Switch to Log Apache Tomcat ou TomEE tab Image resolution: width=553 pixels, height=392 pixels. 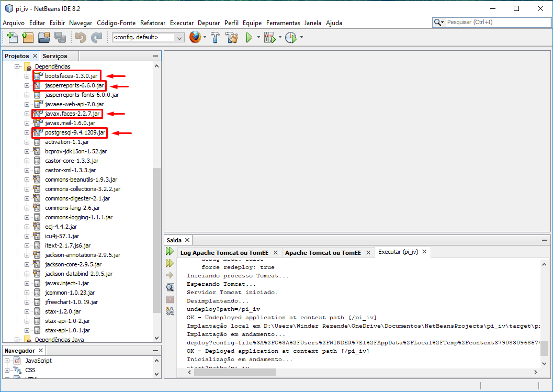(x=224, y=253)
